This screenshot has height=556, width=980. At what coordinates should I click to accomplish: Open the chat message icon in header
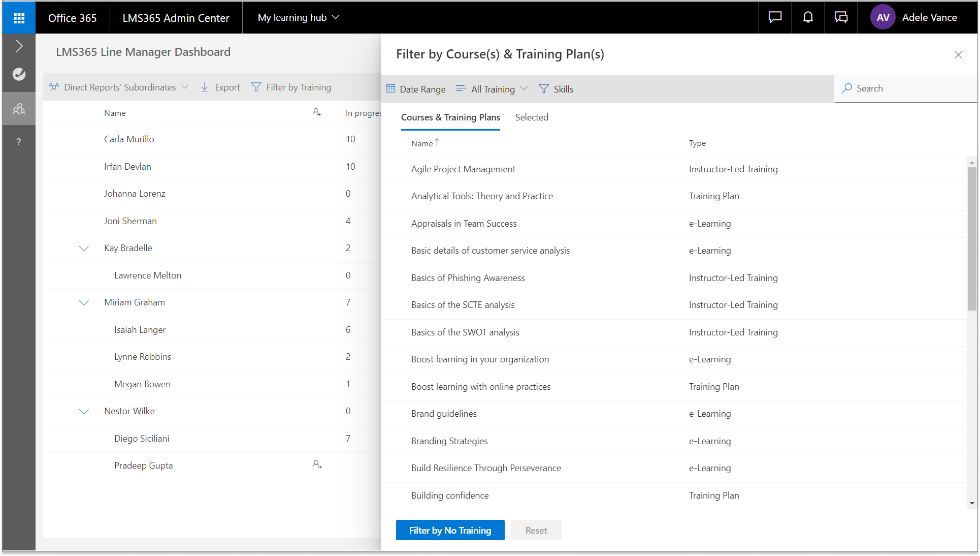[x=775, y=17]
